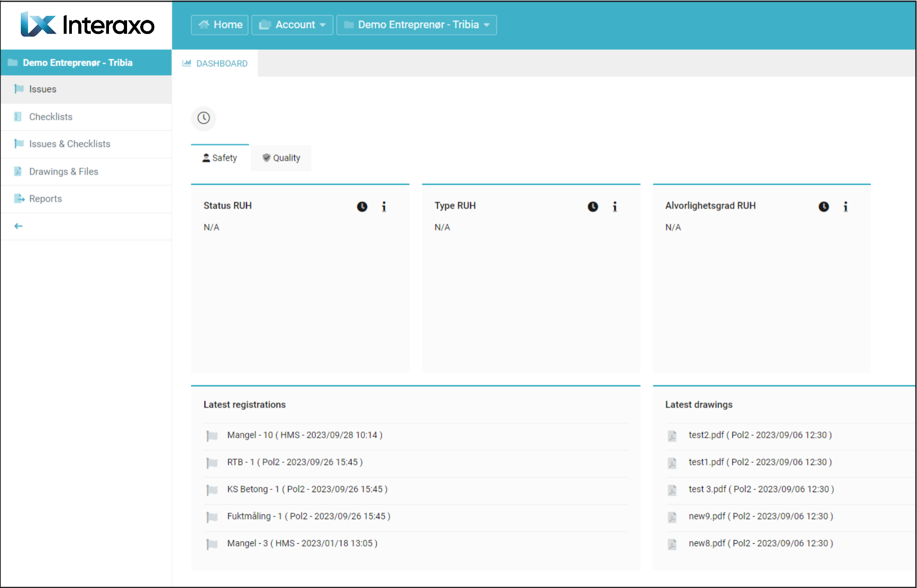Screen dimensions: 917x588
Task: Click the clock history icon above Safety tab
Action: (203, 118)
